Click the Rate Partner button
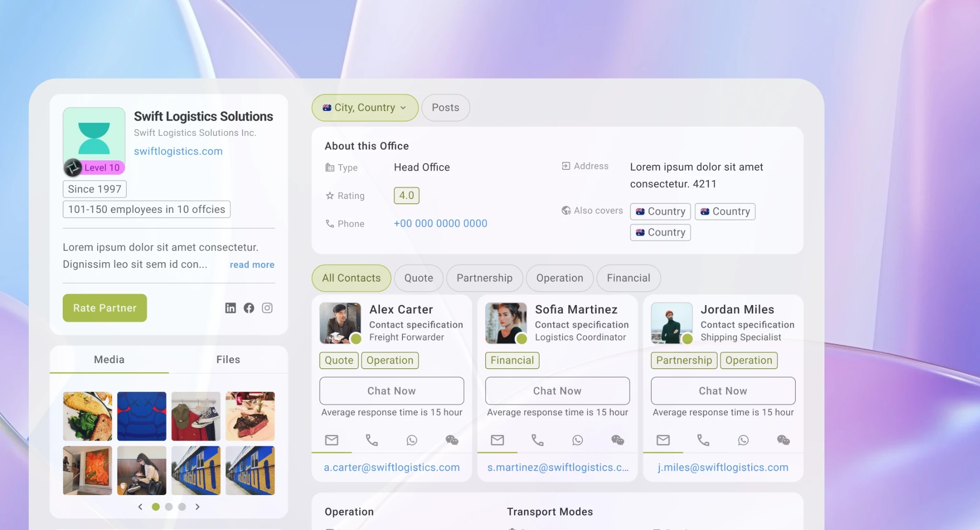Image resolution: width=980 pixels, height=530 pixels. pos(105,308)
